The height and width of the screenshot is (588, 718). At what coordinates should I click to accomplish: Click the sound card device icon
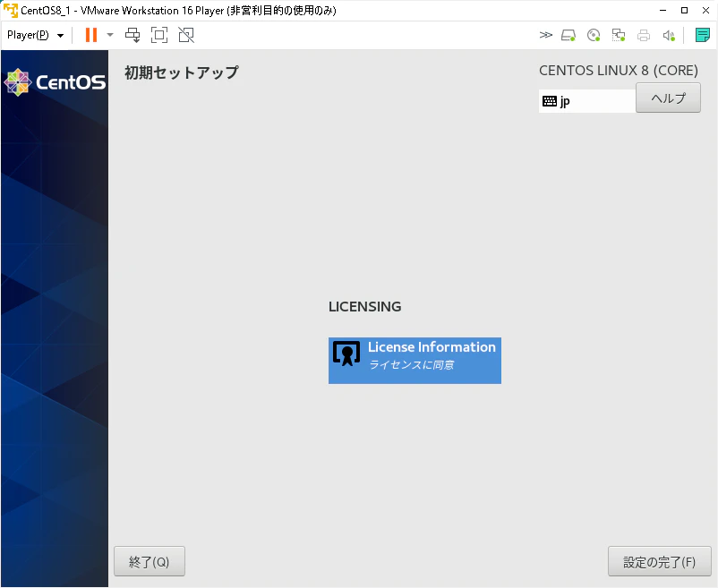point(669,35)
